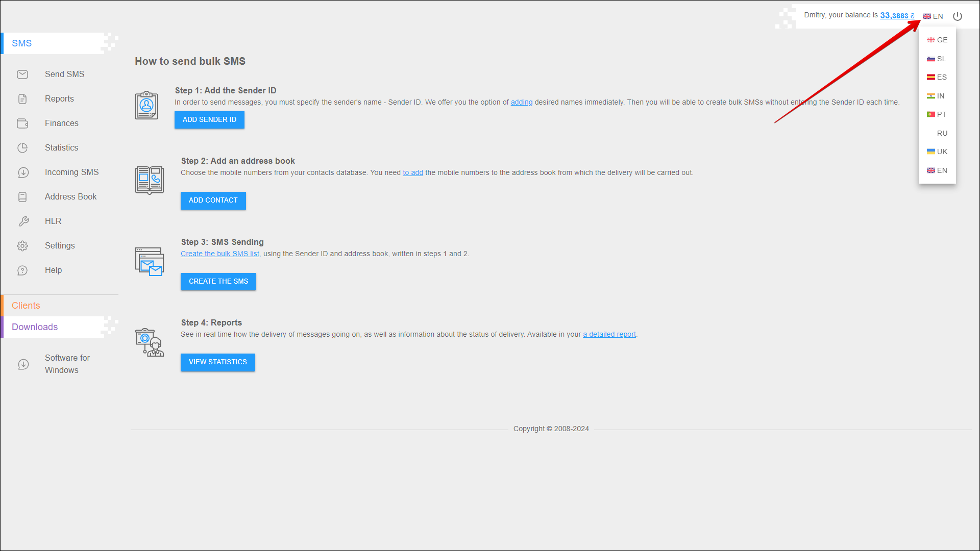Choose UK language option in list
This screenshot has width=980, height=551.
937,152
